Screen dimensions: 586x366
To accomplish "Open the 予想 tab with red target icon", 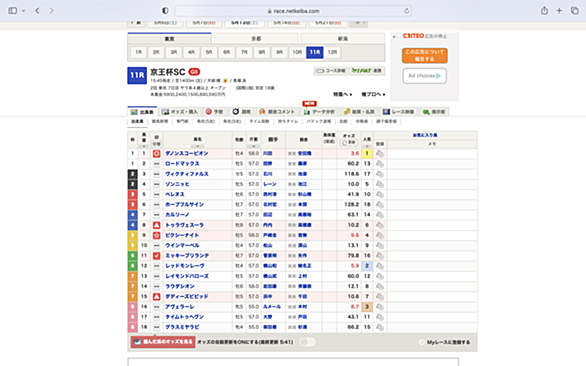I will [x=215, y=112].
